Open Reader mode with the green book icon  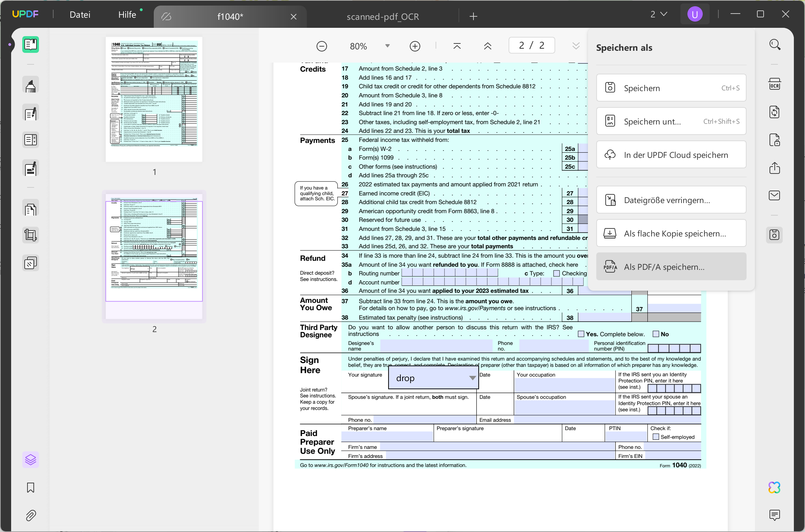pyautogui.click(x=30, y=45)
